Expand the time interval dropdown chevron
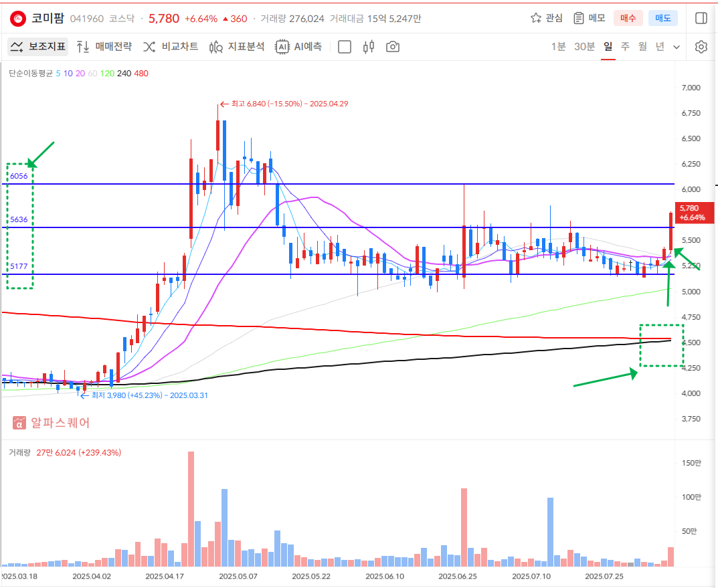Screen dimensions: 718x588 point(677,47)
